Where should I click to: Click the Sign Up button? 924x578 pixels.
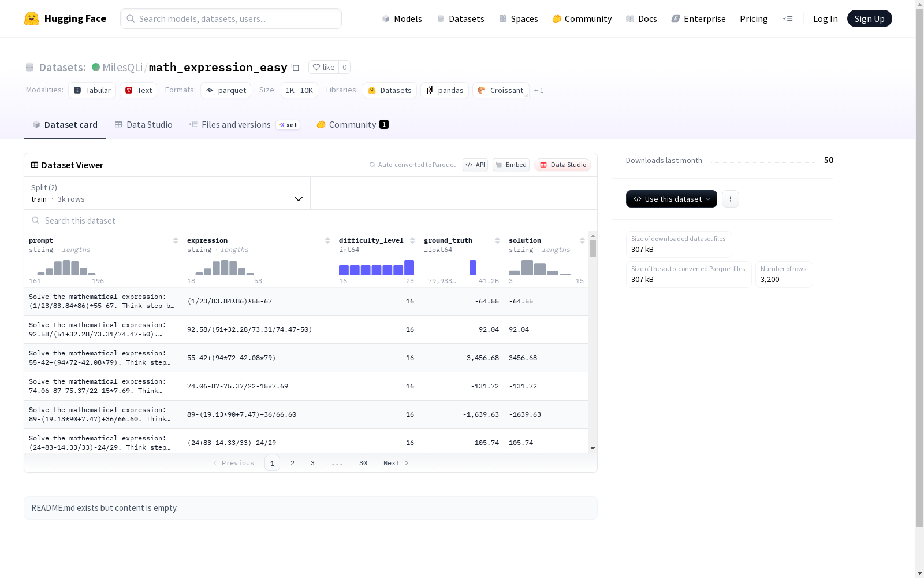tap(870, 18)
